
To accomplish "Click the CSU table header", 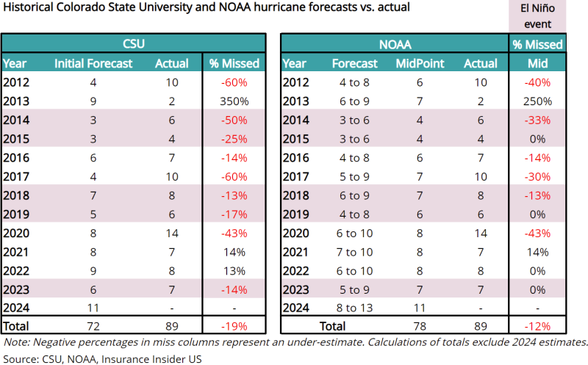I will coord(134,43).
